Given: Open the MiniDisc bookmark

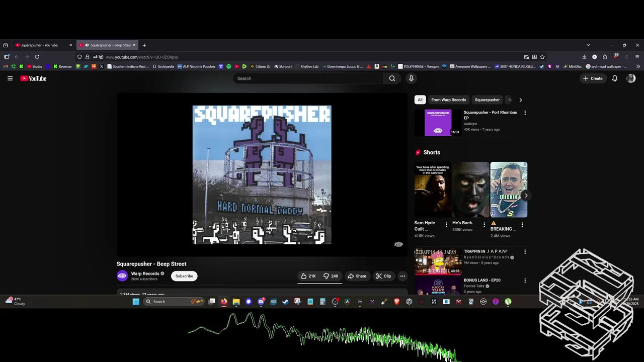Looking at the screenshot, I should (x=573, y=66).
